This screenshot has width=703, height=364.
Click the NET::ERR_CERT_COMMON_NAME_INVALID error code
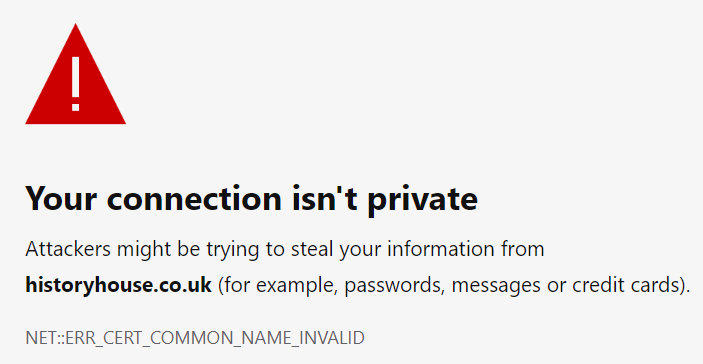(x=195, y=338)
